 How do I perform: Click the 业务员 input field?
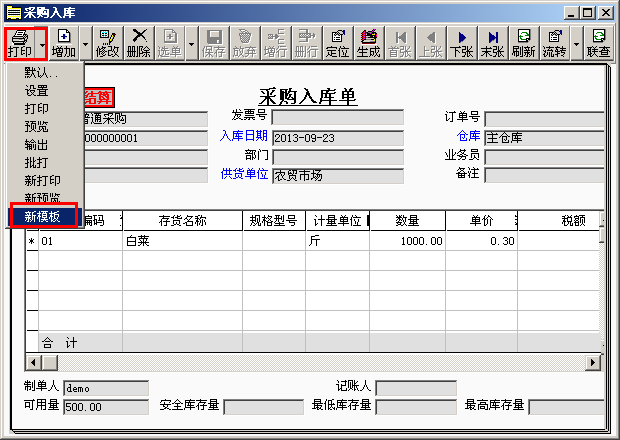545,157
